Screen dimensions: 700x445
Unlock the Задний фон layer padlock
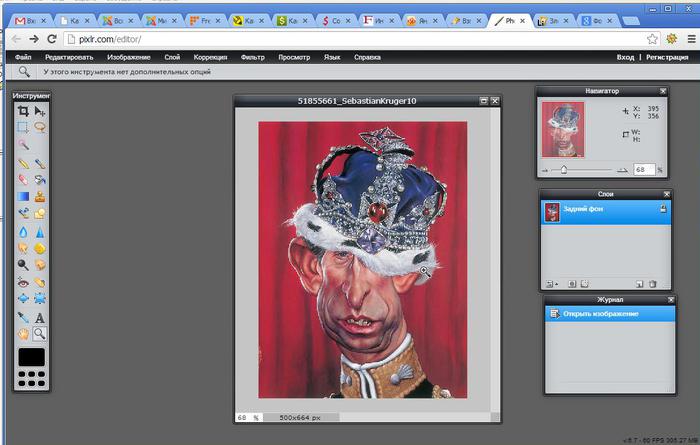(663, 208)
